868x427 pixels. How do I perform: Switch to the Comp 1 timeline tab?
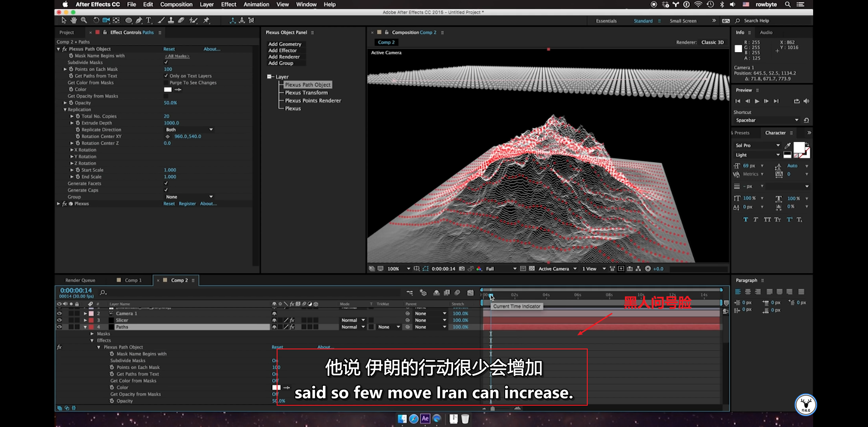[x=133, y=280]
